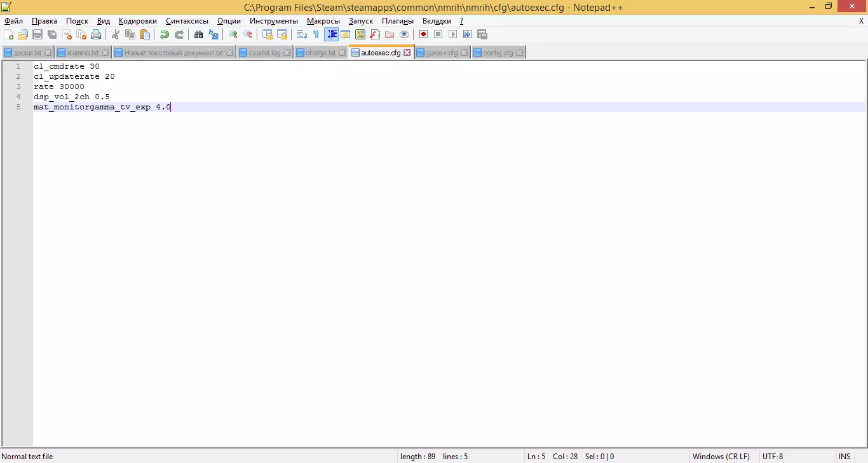
Task: Open the Опции menu
Action: tap(229, 21)
